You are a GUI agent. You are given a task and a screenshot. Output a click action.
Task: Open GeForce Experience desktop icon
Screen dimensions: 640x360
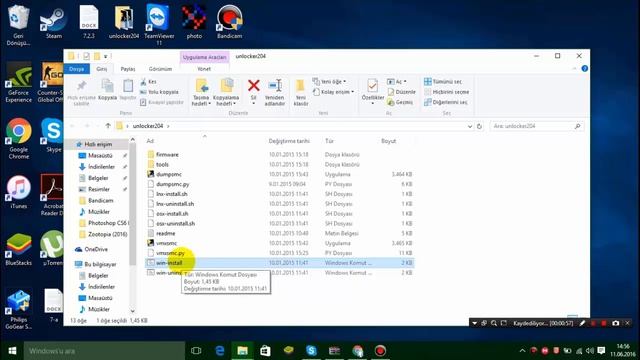click(18, 82)
